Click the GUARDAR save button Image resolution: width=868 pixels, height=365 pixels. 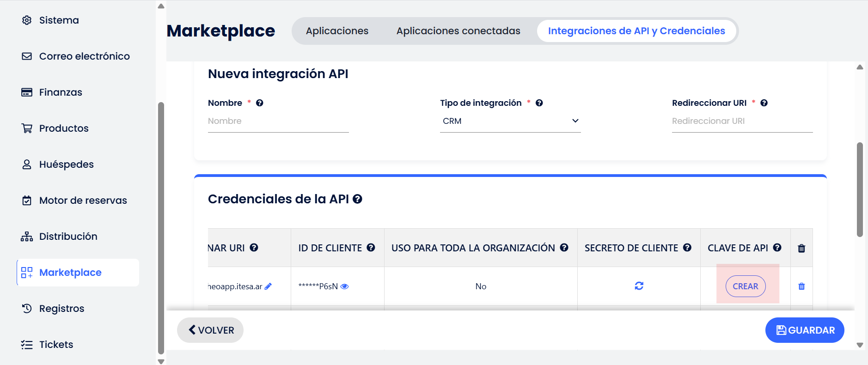(x=804, y=330)
